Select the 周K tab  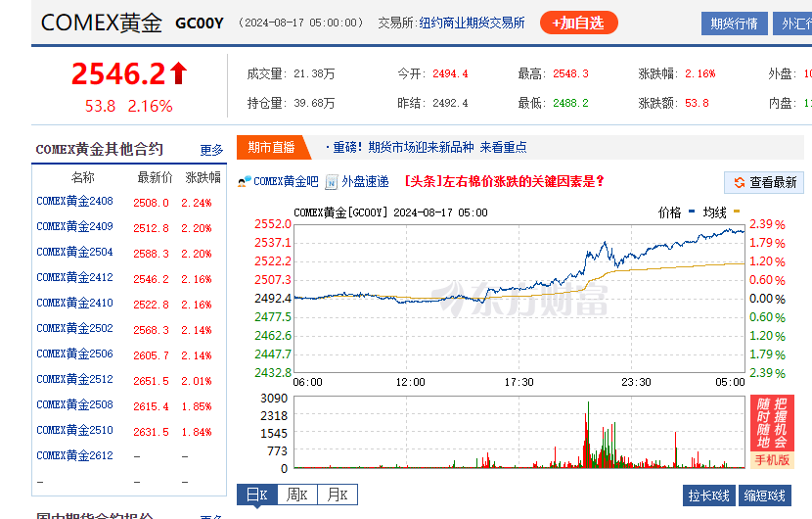297,495
